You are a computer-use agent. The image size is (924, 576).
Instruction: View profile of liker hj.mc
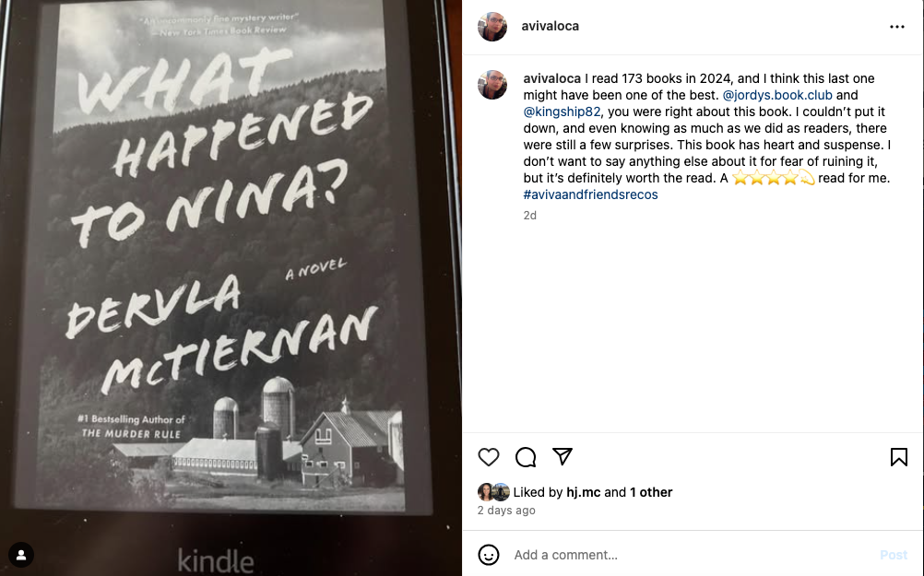584,492
